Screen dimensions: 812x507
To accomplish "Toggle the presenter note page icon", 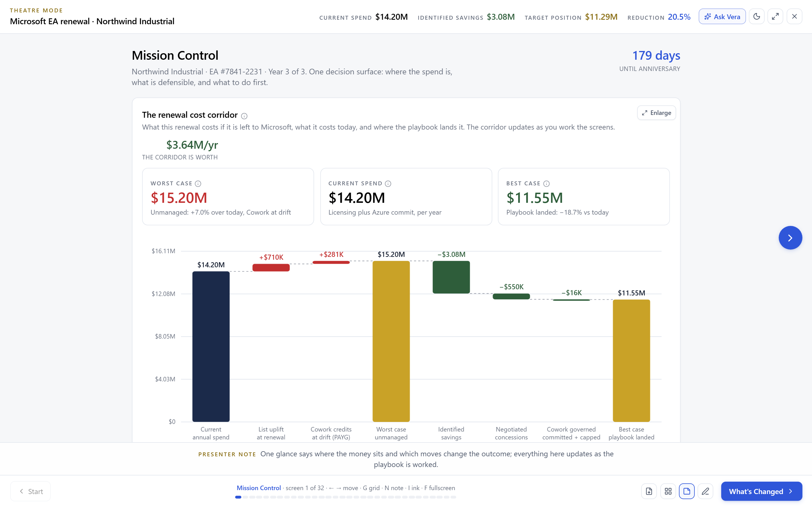I will click(687, 491).
